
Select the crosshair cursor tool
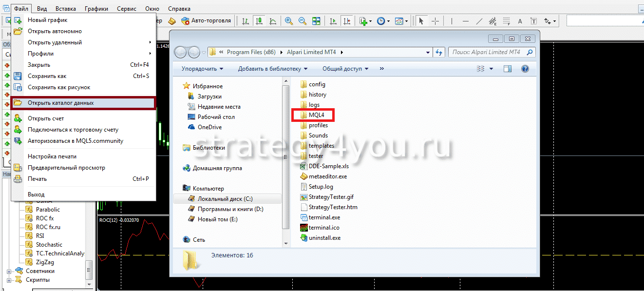click(x=435, y=21)
